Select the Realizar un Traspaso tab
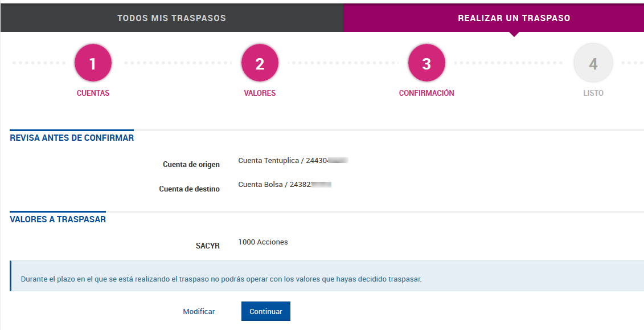 [494, 18]
